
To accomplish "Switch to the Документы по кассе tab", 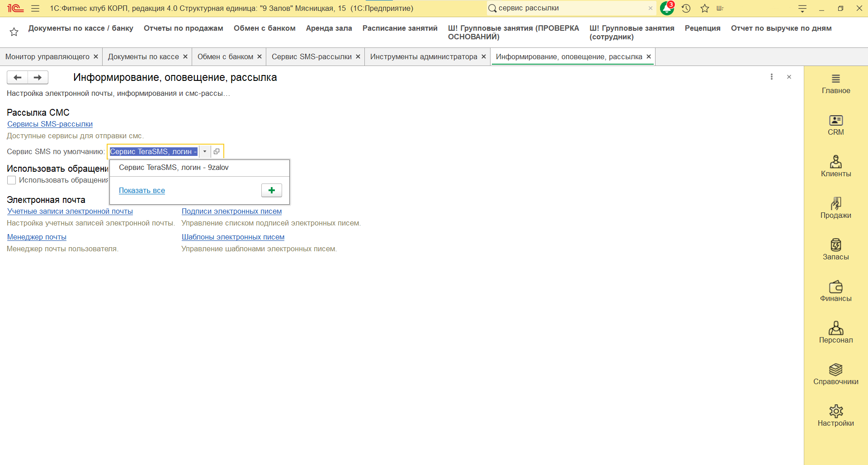I will click(x=142, y=56).
